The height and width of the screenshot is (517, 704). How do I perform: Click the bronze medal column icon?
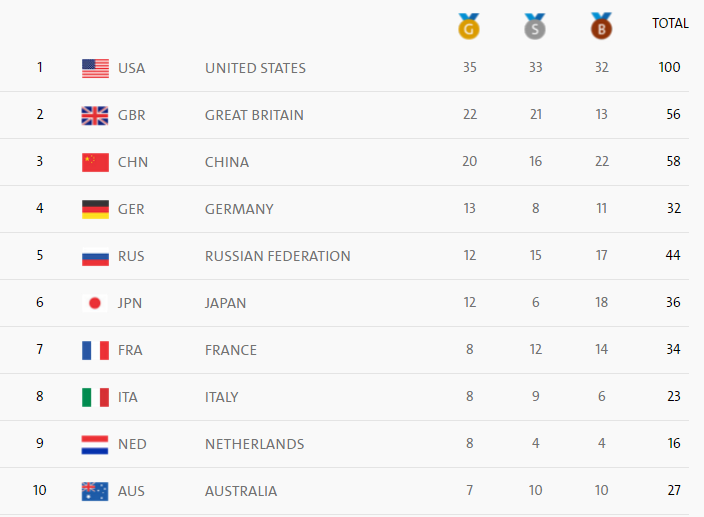point(601,26)
